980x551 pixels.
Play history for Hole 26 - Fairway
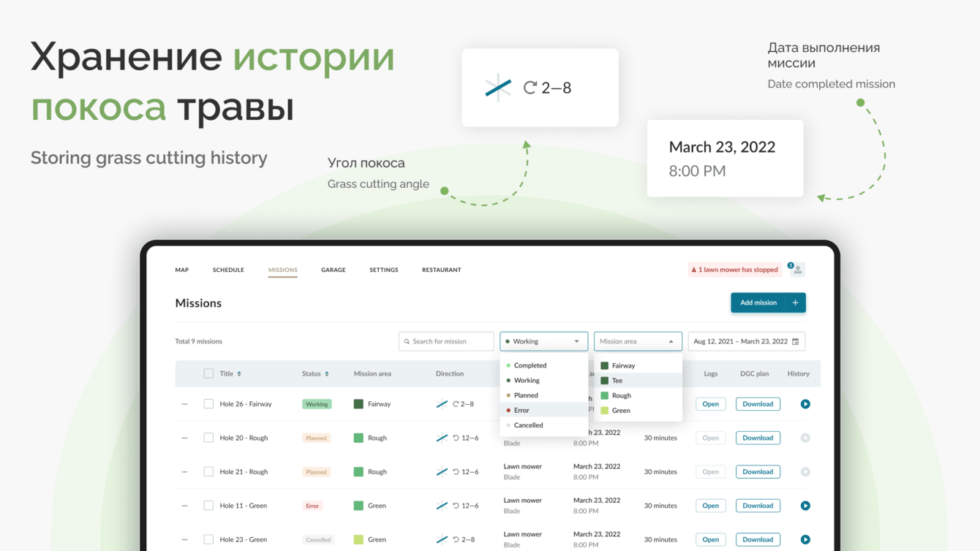click(x=805, y=404)
